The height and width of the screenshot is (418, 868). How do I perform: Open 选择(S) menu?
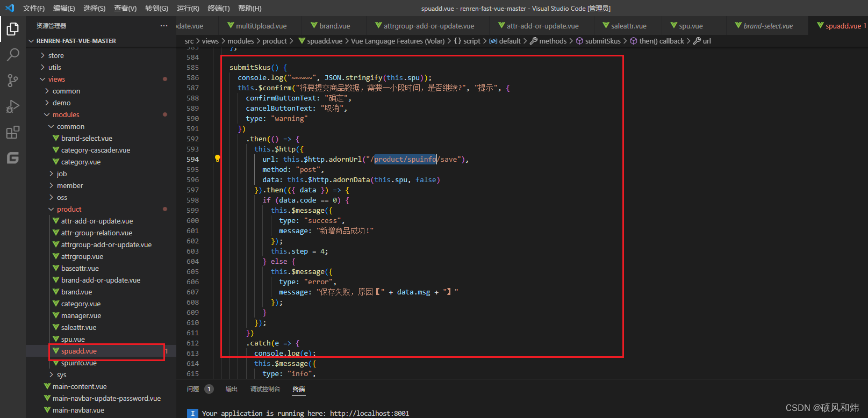(x=95, y=8)
